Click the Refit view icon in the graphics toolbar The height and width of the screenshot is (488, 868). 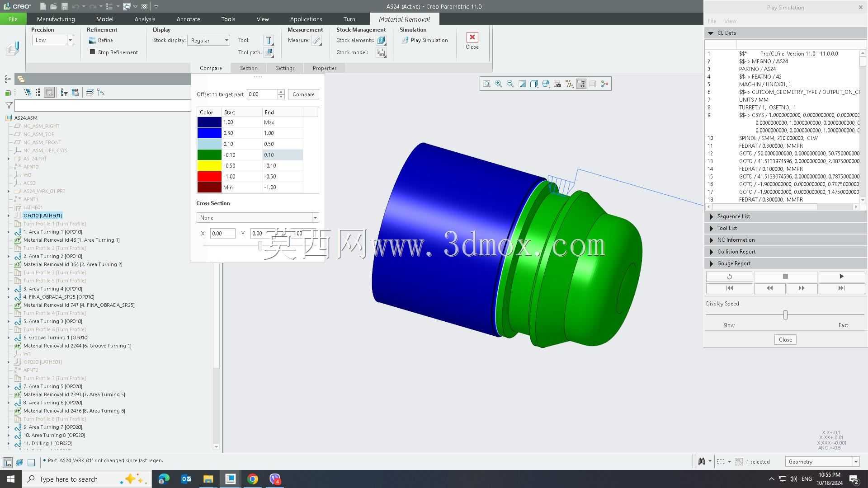pos(487,84)
